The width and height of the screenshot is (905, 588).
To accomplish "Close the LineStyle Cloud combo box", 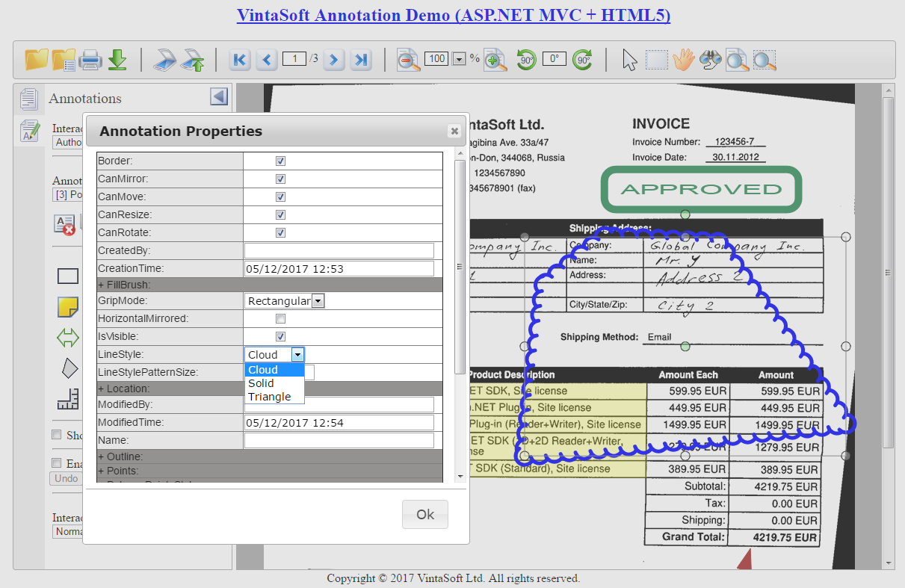I will 274,355.
